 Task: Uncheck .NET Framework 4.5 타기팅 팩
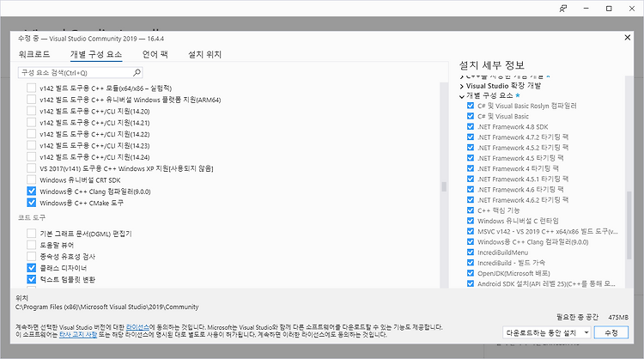click(x=471, y=158)
